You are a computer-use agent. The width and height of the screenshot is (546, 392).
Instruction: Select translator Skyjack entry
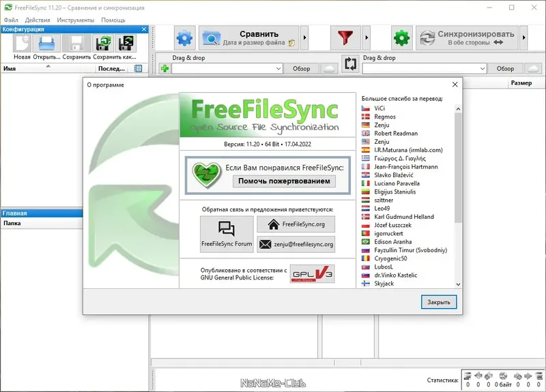pos(384,284)
